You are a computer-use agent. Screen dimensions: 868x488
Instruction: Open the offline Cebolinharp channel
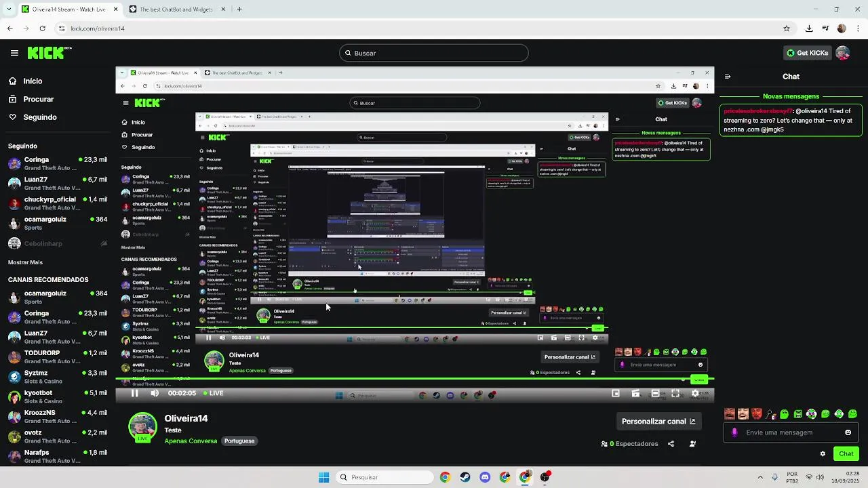click(x=58, y=243)
